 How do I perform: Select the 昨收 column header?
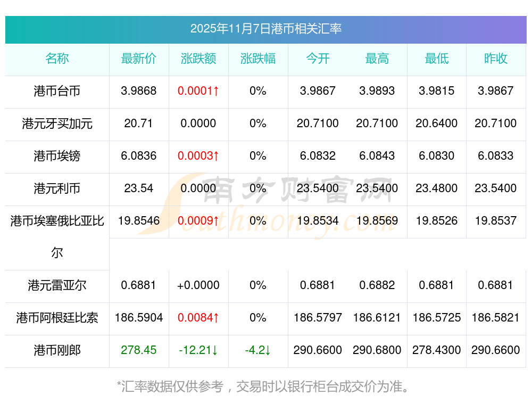(x=496, y=59)
